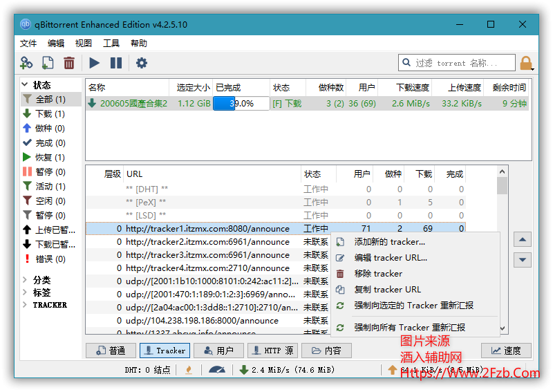Click the torrent's 39.0% progress bar

[x=241, y=103]
